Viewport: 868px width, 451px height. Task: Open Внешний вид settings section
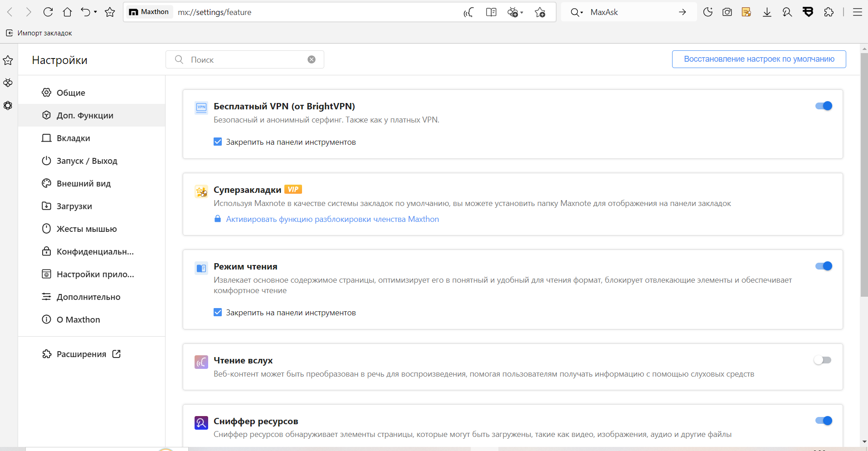pos(92,183)
